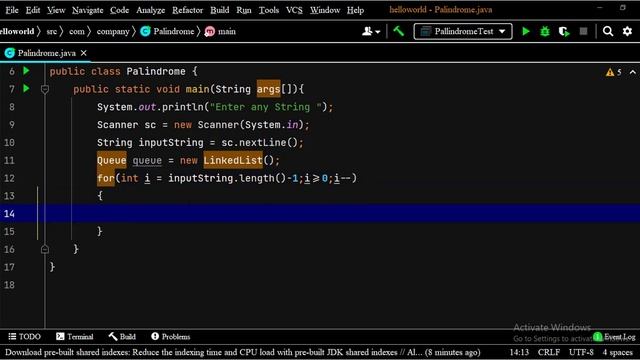Open the Tools menu
This screenshot has width=640, height=360.
click(x=269, y=10)
